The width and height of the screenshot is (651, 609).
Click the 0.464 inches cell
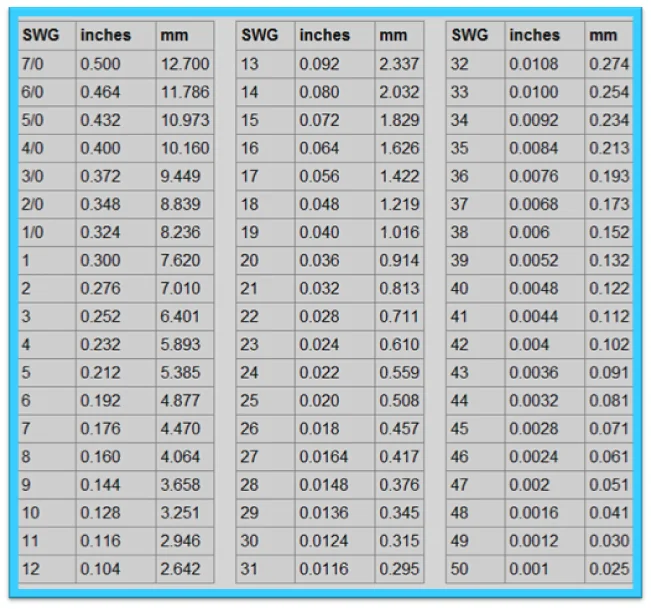[x=116, y=92]
